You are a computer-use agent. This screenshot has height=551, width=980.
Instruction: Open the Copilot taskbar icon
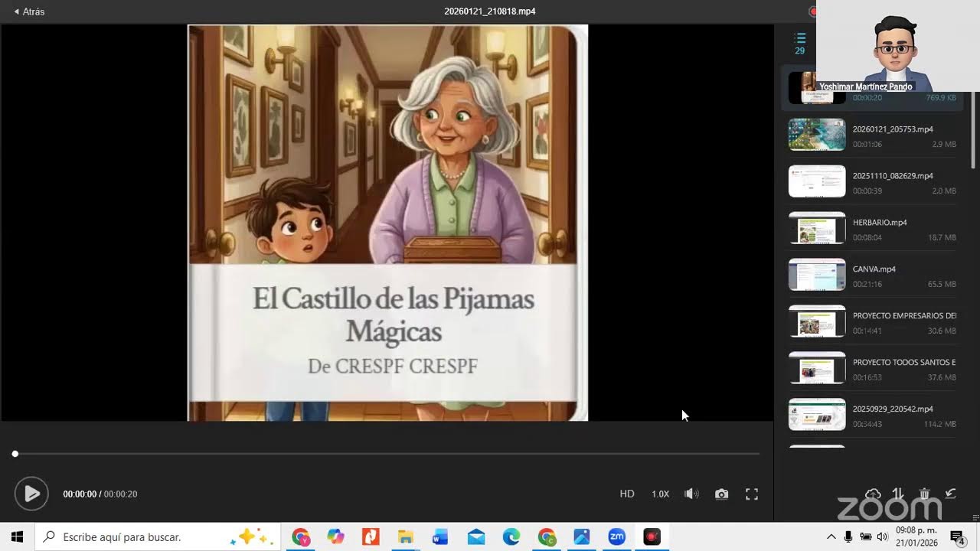pyautogui.click(x=335, y=537)
